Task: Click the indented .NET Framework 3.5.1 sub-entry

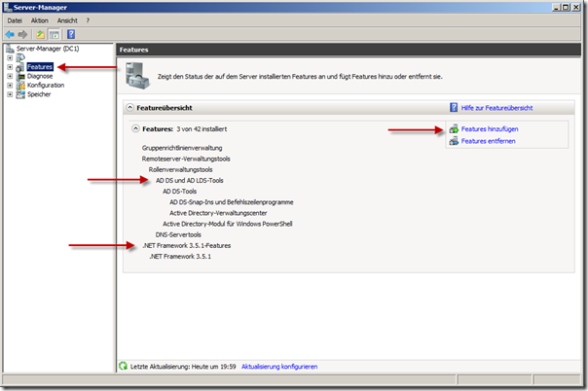Action: (180, 257)
